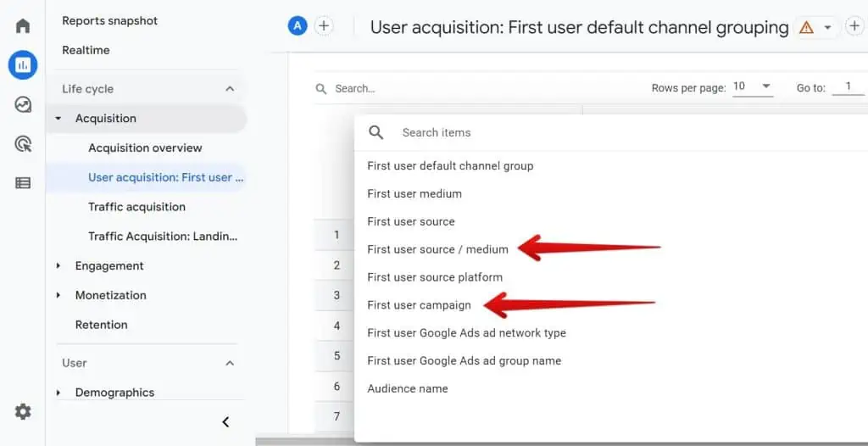Open the Advertising cursor-target icon
This screenshot has height=446, width=868.
click(x=23, y=144)
